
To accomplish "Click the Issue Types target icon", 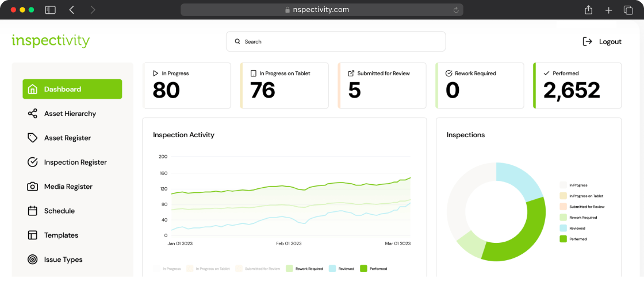I will pyautogui.click(x=32, y=260).
